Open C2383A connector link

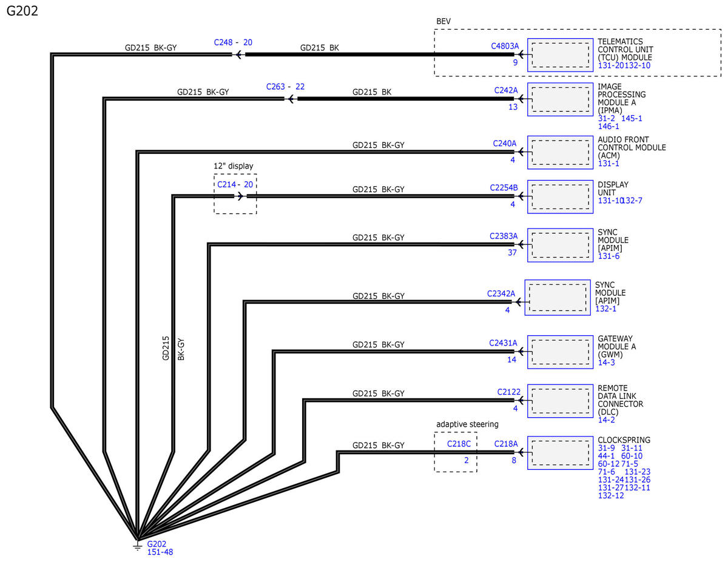click(504, 236)
